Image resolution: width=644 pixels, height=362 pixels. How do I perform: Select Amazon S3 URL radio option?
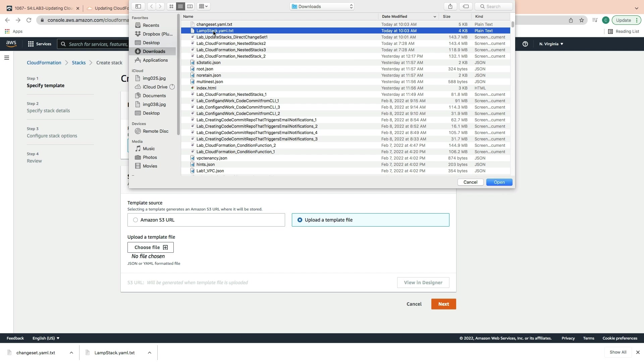click(x=136, y=220)
